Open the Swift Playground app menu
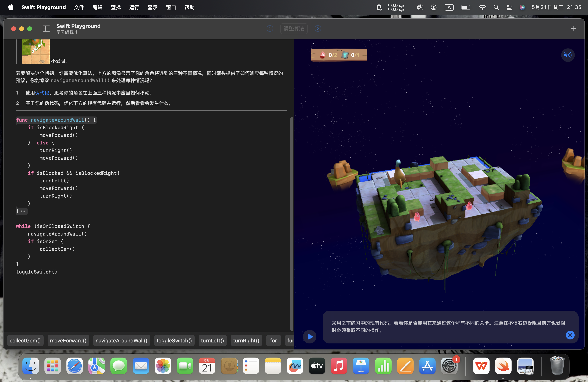Viewport: 588px width, 382px height. tap(44, 7)
